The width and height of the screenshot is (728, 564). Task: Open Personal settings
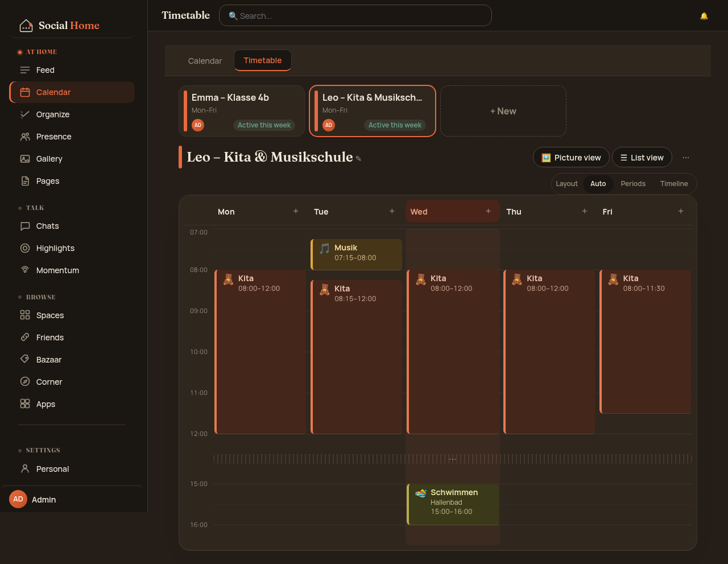[x=72, y=469]
